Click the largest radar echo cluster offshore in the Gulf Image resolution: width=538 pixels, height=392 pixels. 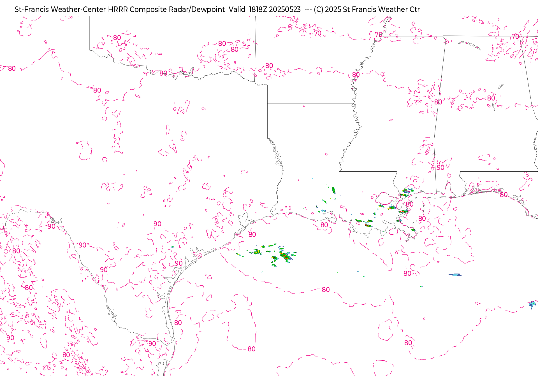pos(286,256)
